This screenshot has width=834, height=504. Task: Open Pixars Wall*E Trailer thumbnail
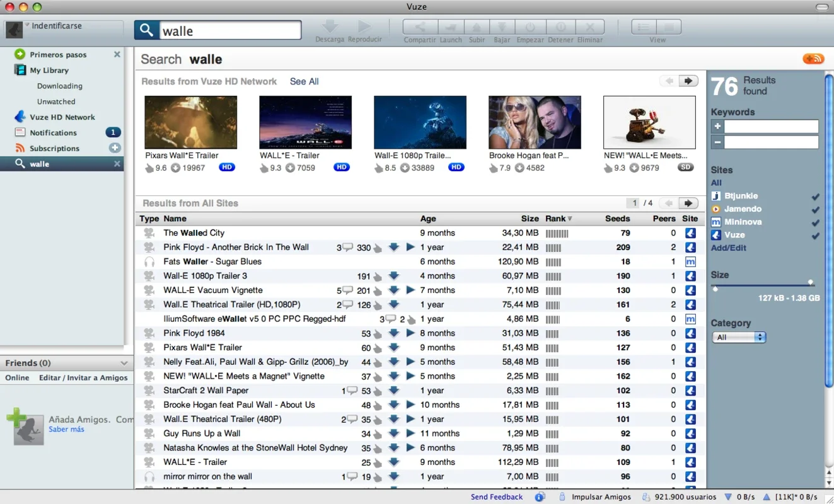click(191, 122)
